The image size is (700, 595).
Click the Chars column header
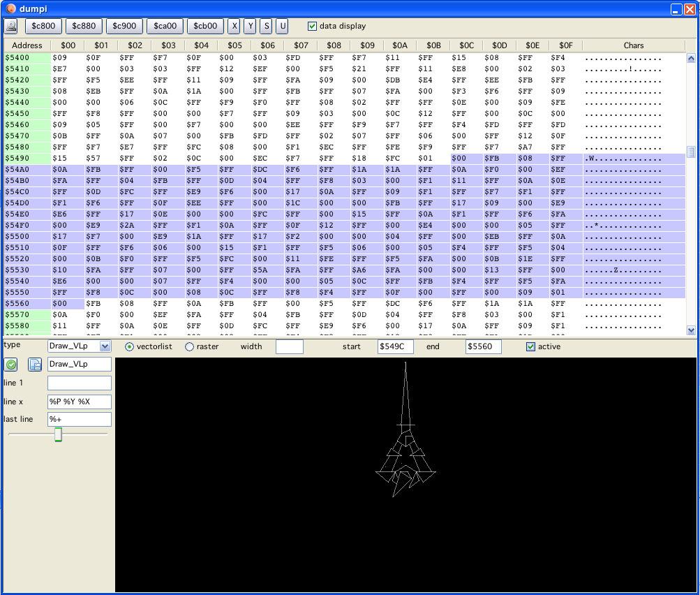point(634,45)
